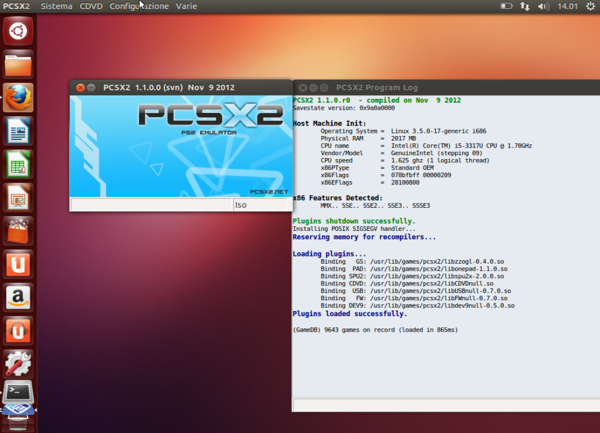Click the 'Binding CDVD:' libCDVDnull log line
600x433 pixels.
click(407, 283)
